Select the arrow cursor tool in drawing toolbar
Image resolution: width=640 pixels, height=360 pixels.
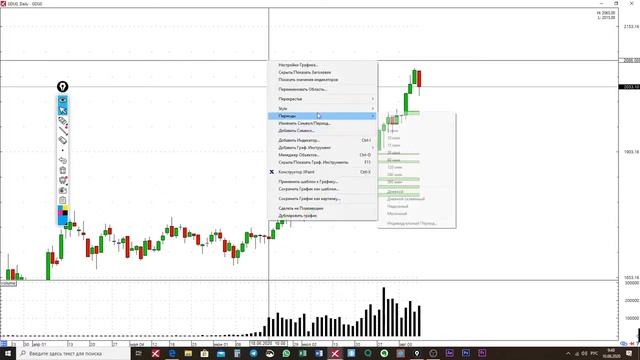[x=62, y=110]
